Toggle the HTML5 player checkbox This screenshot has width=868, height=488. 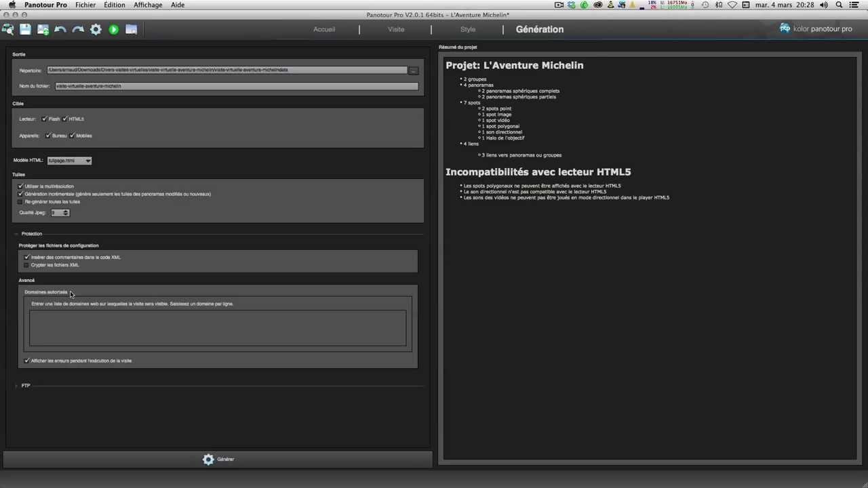pyautogui.click(x=65, y=119)
